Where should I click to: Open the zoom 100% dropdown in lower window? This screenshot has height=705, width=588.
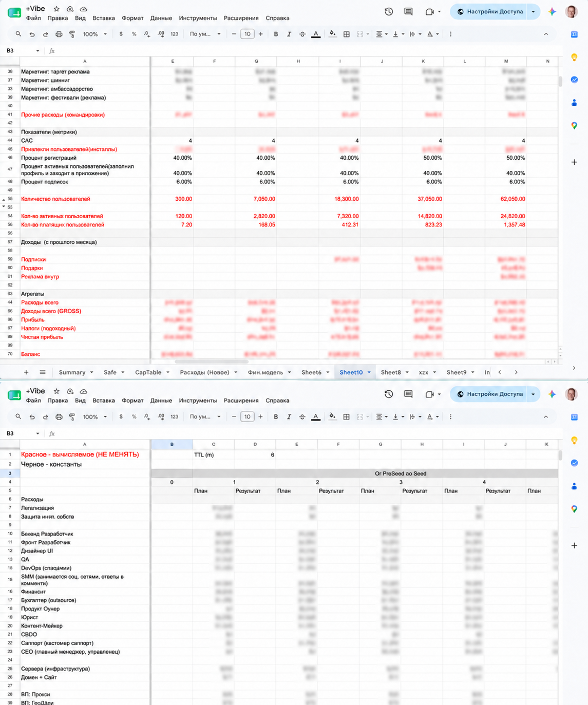[95, 417]
